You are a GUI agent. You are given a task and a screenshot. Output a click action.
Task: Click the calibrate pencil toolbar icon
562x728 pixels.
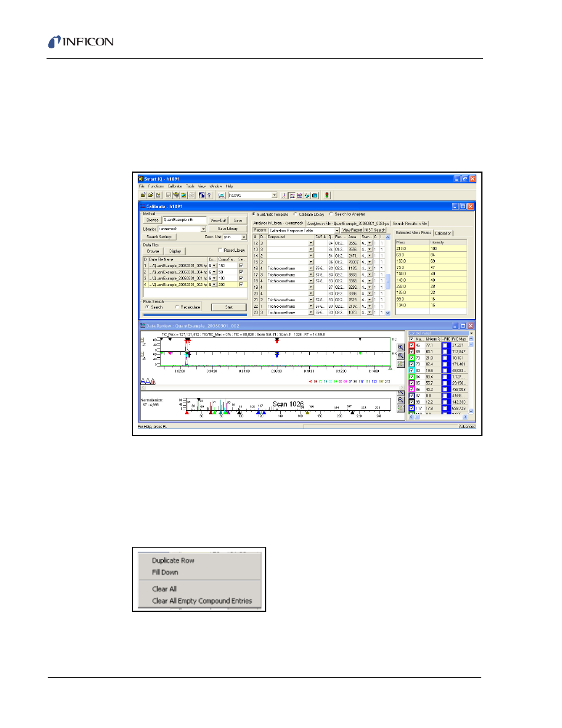coord(307,195)
